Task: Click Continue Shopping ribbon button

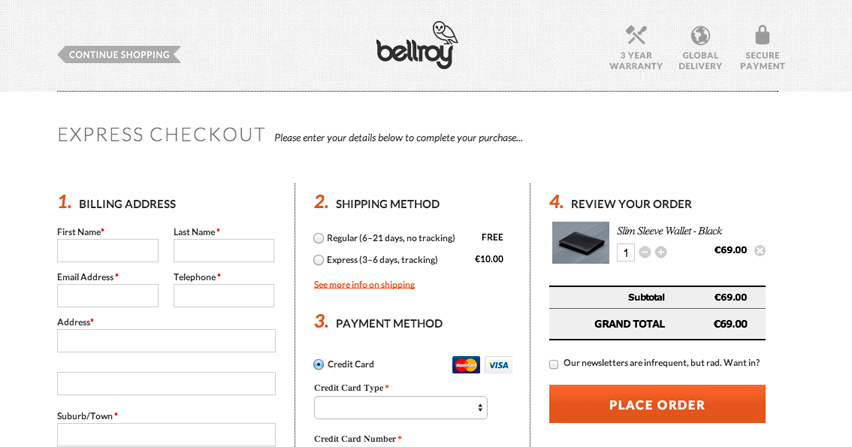Action: [119, 54]
